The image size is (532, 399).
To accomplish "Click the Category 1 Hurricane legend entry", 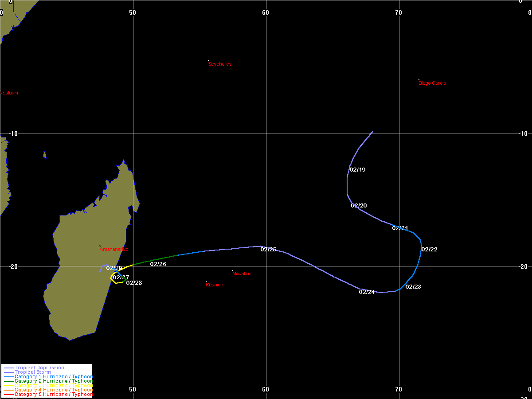I will 53,376.
